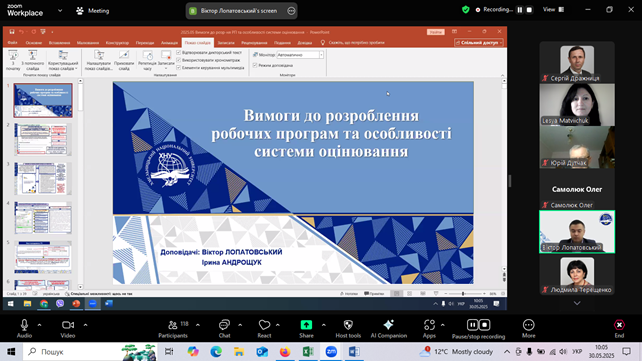Viewport: 643px width, 362px height.
Task: Expand Apps options arrow in Zoom
Action: point(442,325)
